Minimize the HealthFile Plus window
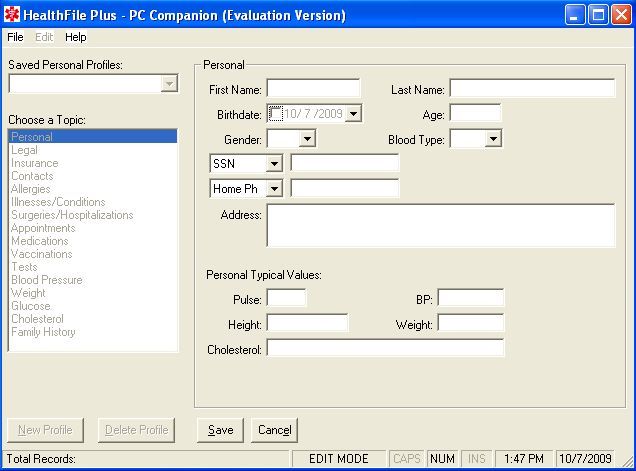This screenshot has width=636, height=471. (575, 15)
